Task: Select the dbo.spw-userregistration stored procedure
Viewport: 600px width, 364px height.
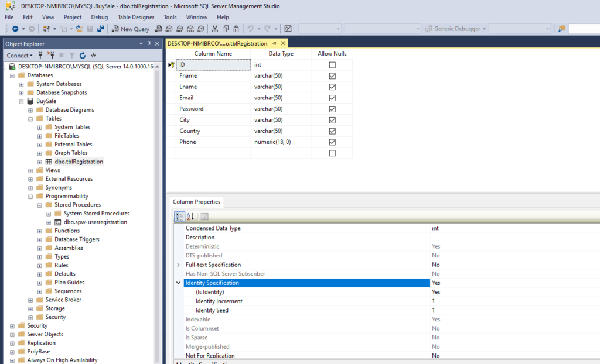Action: click(x=95, y=222)
